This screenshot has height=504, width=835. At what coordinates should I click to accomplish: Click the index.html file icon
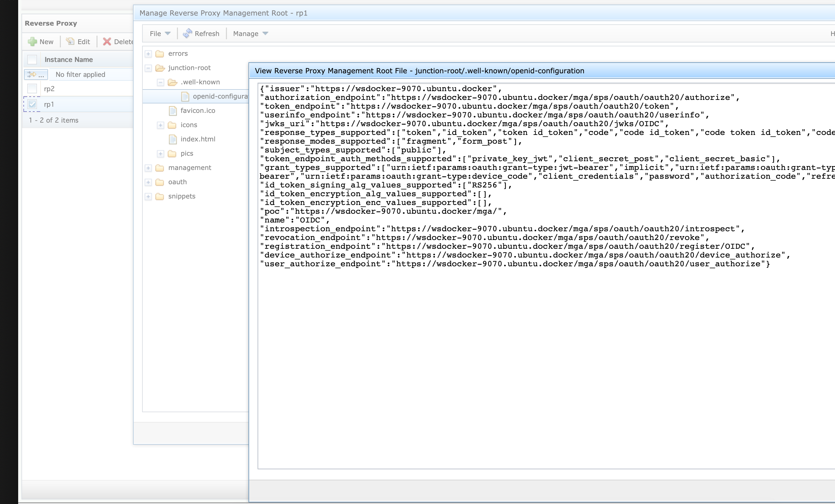[173, 139]
